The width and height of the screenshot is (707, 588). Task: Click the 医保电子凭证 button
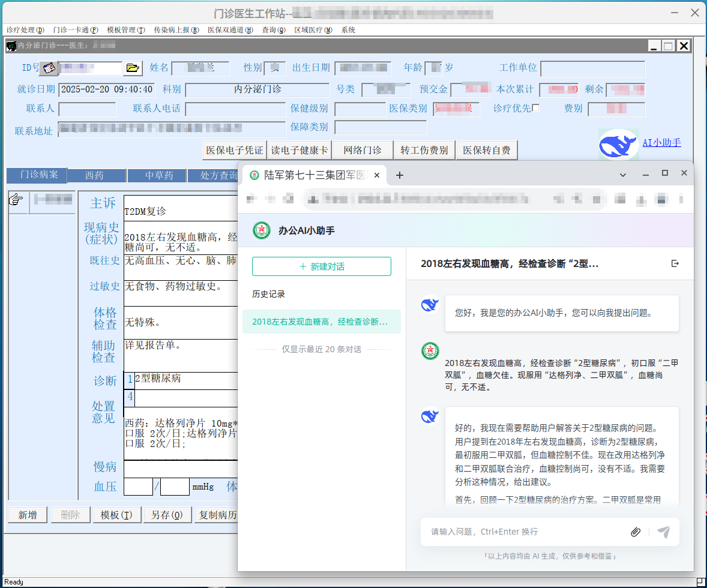coord(235,150)
